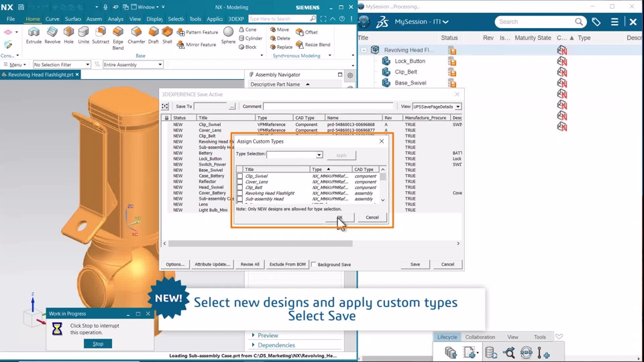This screenshot has width=644, height=362.
Task: Collapse the Revolving Head Flashlight tree node
Action: tap(364, 50)
